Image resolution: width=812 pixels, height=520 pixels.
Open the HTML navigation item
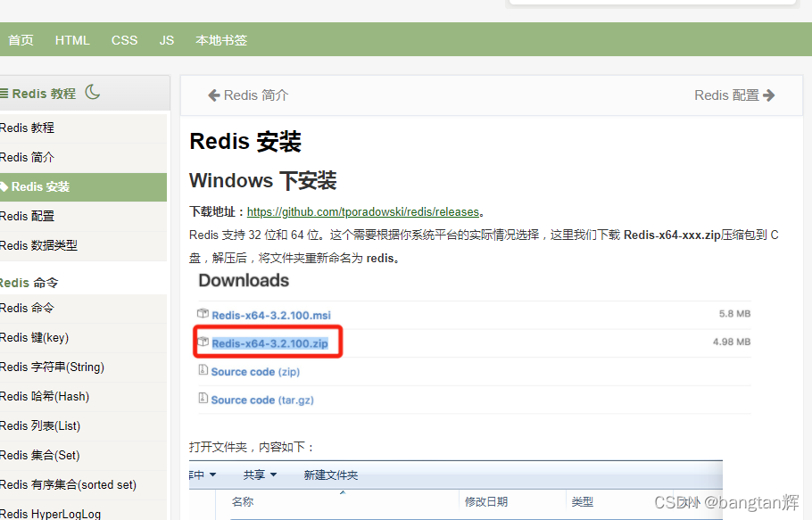click(72, 40)
